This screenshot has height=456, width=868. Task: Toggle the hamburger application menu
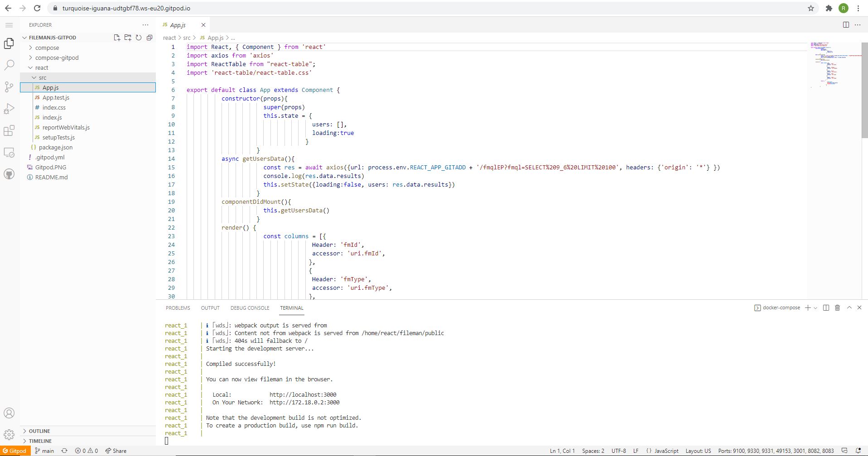9,25
